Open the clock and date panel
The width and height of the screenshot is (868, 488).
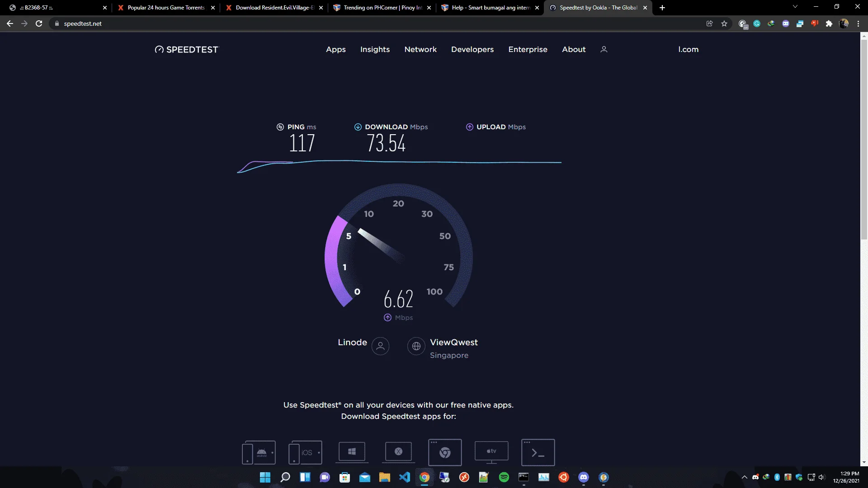[846, 477]
